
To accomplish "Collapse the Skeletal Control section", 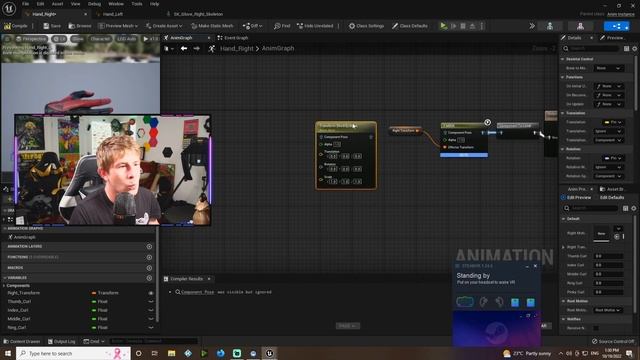I will coord(563,59).
